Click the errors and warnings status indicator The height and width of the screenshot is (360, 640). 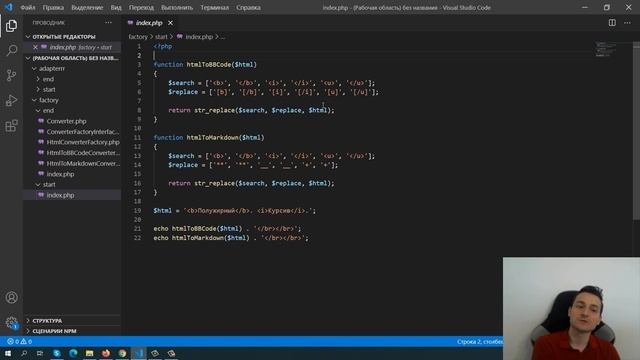tap(19, 341)
